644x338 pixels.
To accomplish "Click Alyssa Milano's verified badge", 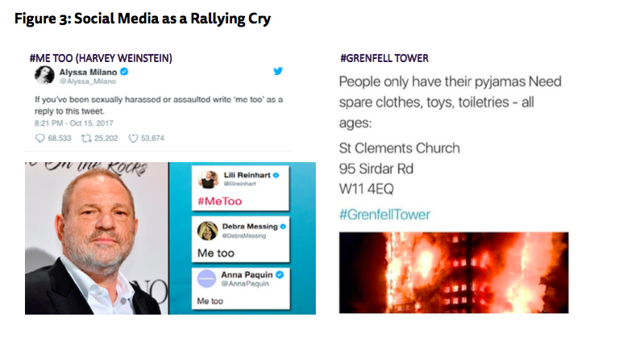I will pyautogui.click(x=124, y=72).
